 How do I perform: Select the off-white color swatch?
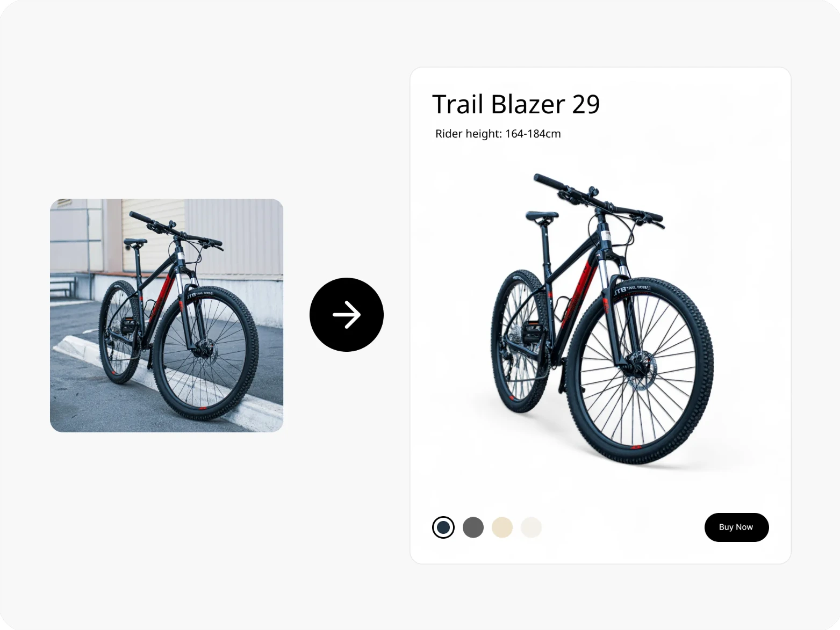click(x=531, y=527)
